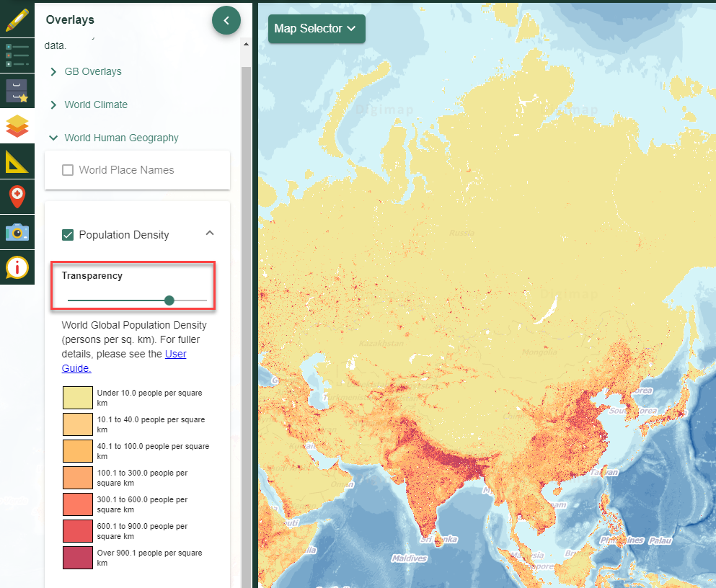This screenshot has height=588, width=716.
Task: Open the Map Selector dropdown
Action: point(316,29)
